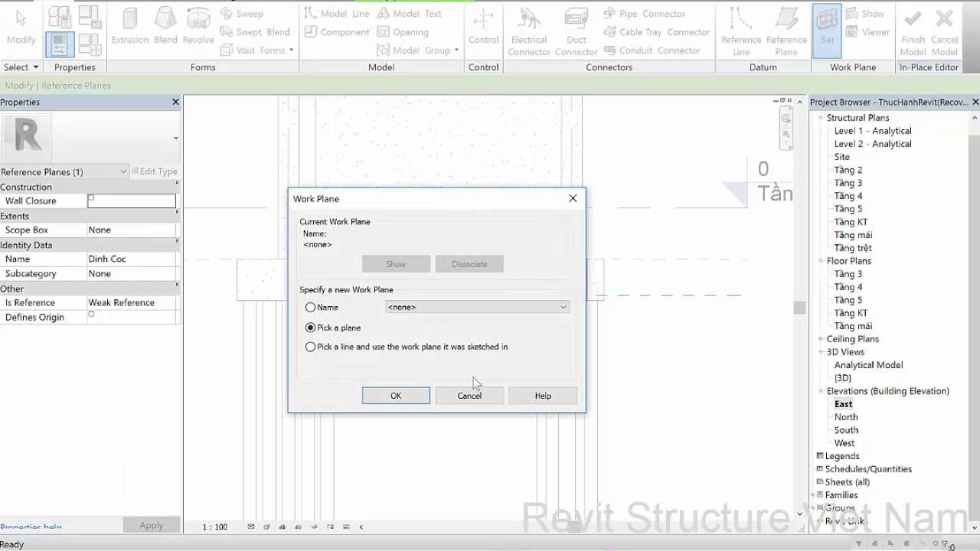
Task: Choose the Blend form tool
Action: pyautogui.click(x=165, y=27)
